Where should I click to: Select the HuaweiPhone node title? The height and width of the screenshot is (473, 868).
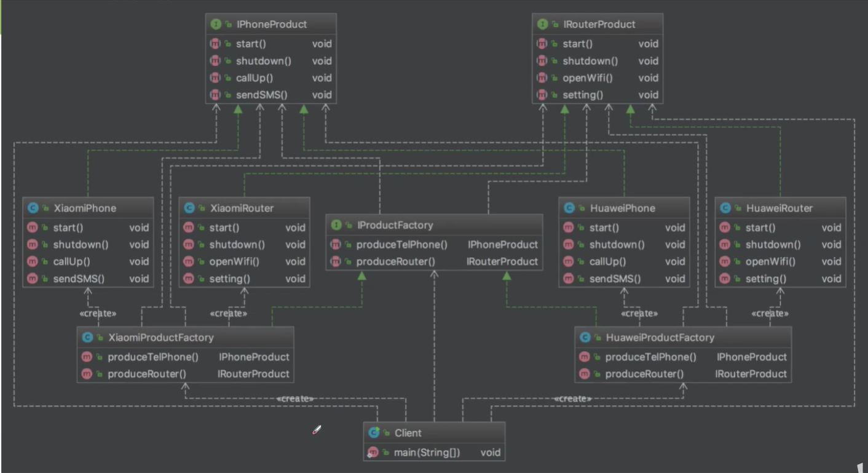click(622, 209)
